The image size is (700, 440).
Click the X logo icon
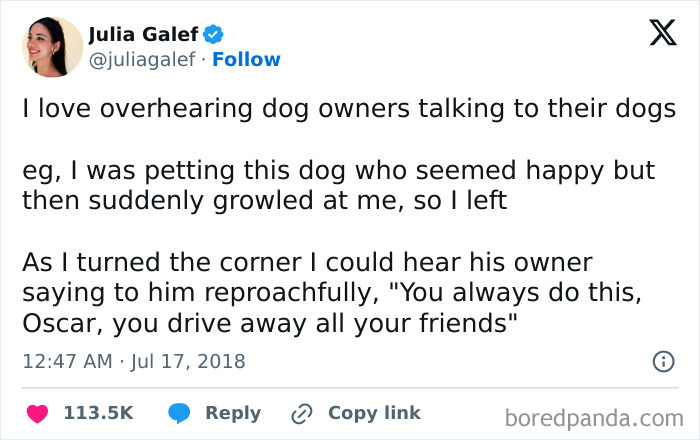[x=663, y=33]
